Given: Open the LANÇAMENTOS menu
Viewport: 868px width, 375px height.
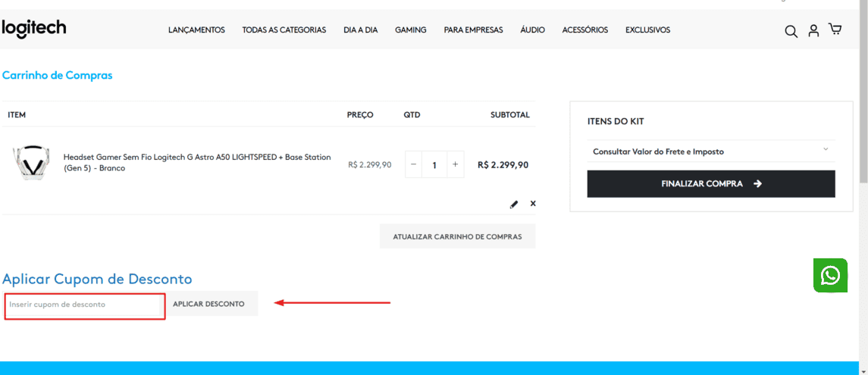Looking at the screenshot, I should click(x=196, y=30).
